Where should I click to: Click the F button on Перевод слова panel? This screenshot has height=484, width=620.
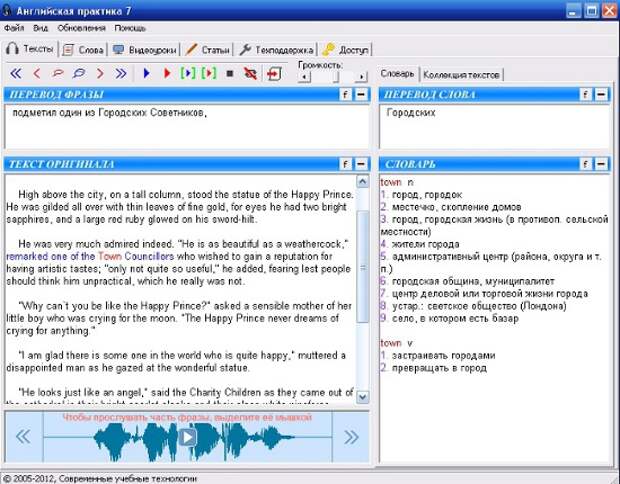pyautogui.click(x=585, y=94)
